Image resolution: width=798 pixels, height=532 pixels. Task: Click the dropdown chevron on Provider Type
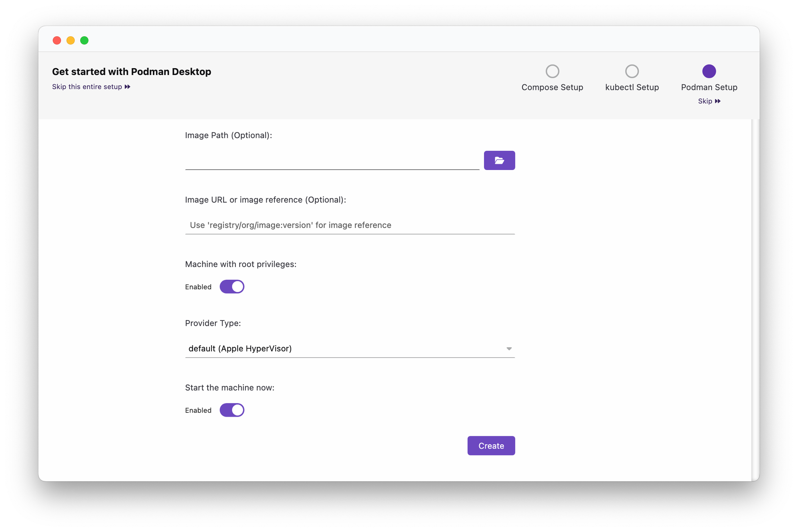[509, 348]
